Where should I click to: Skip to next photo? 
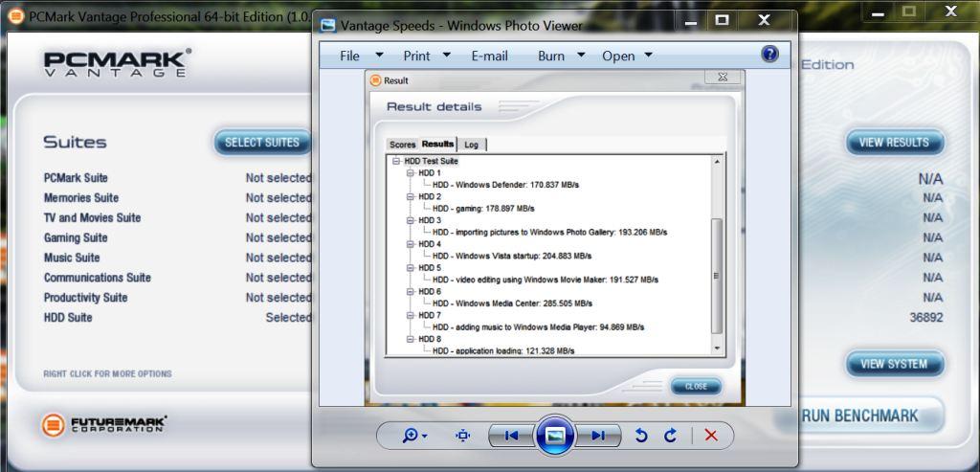tap(599, 436)
